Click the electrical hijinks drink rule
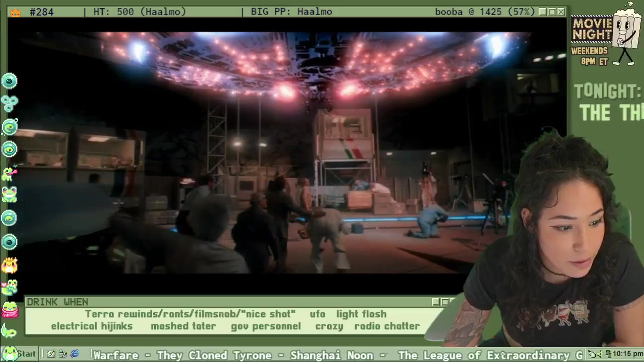This screenshot has width=644, height=362. [x=92, y=326]
